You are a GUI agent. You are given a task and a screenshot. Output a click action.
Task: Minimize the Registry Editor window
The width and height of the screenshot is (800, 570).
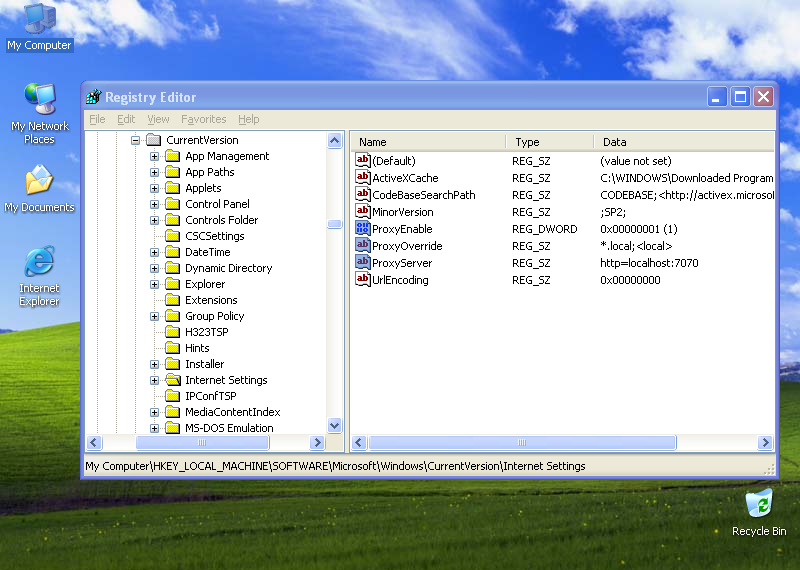[716, 96]
